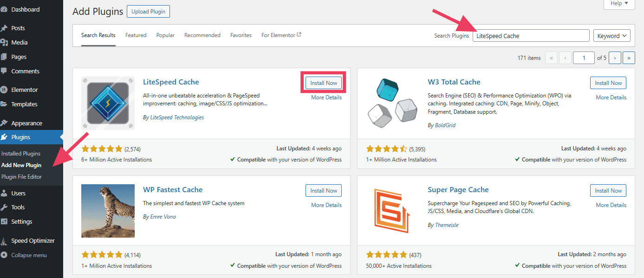Switch to the Popular plugins tab
This screenshot has width=644, height=278.
165,35
